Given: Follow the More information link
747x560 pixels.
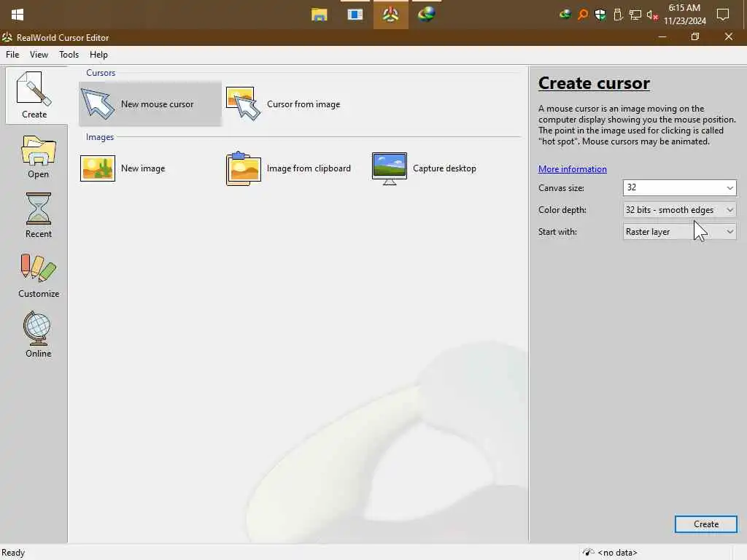Looking at the screenshot, I should pyautogui.click(x=572, y=169).
